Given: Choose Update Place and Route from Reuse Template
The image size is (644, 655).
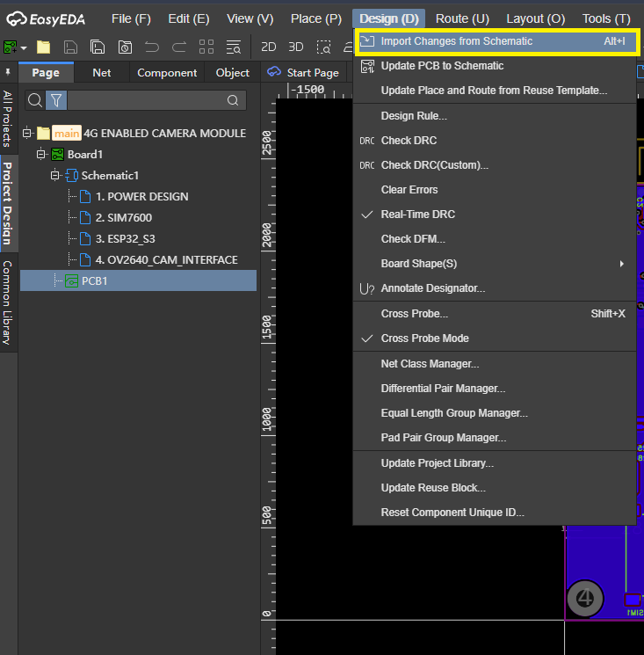Looking at the screenshot, I should [494, 91].
